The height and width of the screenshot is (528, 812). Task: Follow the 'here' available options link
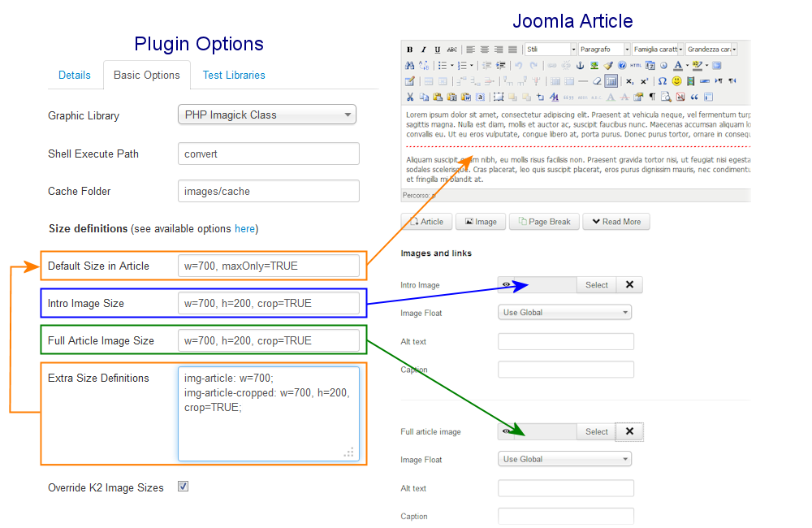point(244,229)
